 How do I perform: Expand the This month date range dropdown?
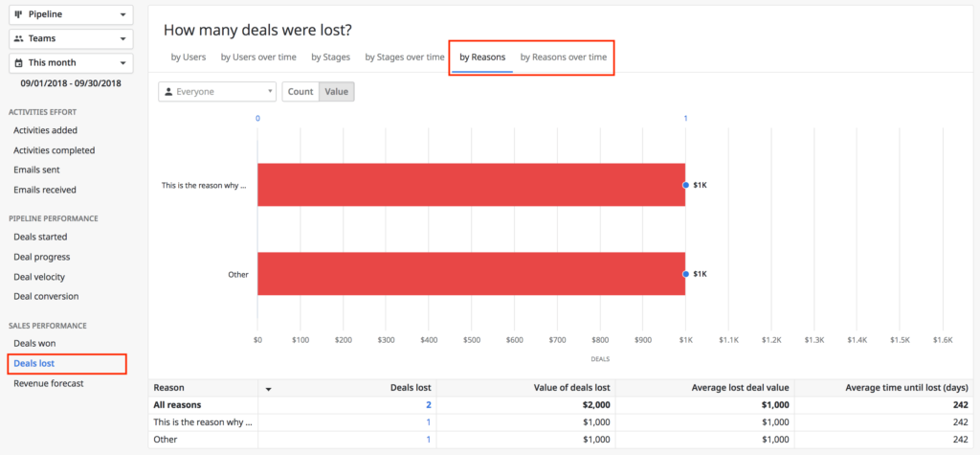tap(71, 62)
